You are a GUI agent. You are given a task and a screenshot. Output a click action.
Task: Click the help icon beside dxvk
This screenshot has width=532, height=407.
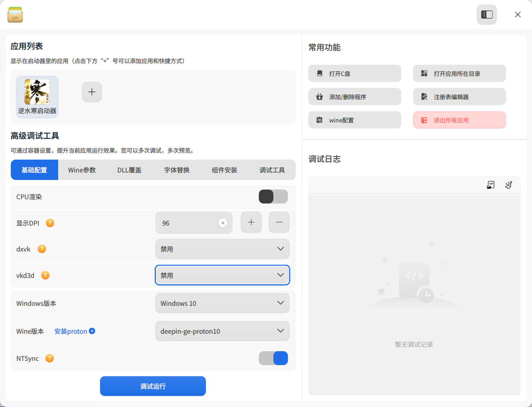pos(42,249)
